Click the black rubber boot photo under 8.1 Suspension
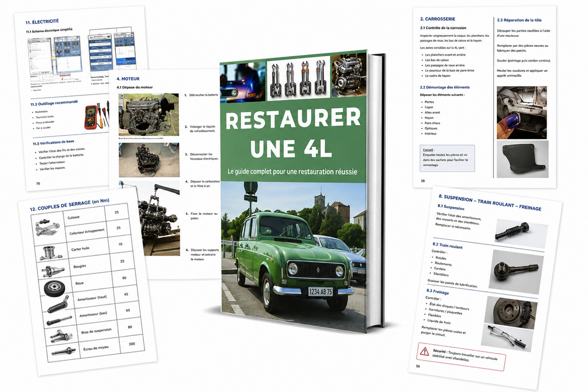Viewport: 588px width, 392px height. pos(521,233)
